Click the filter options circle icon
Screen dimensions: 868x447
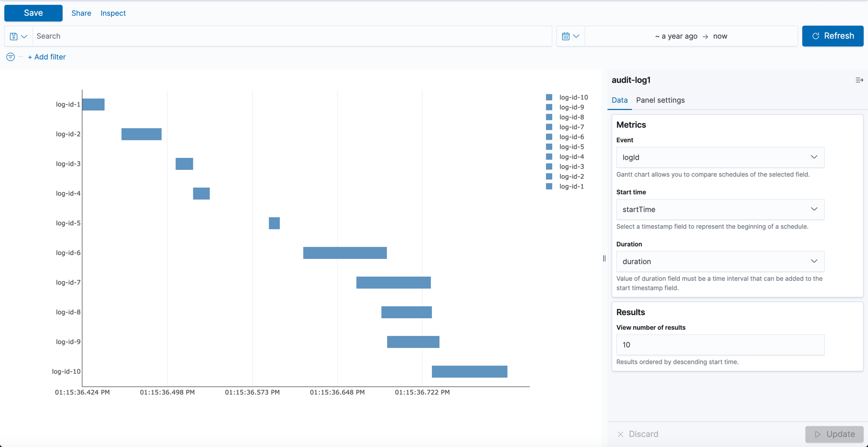10,57
